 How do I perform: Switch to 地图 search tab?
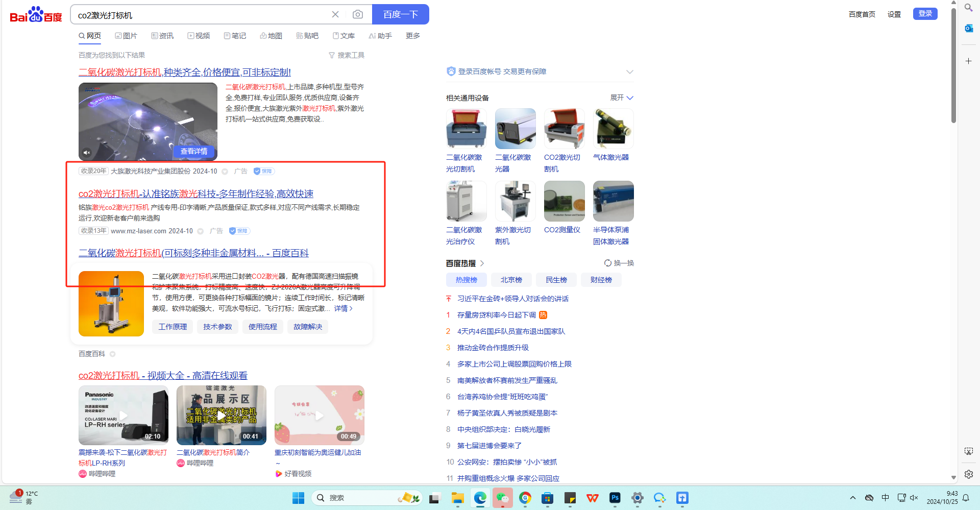tap(271, 36)
